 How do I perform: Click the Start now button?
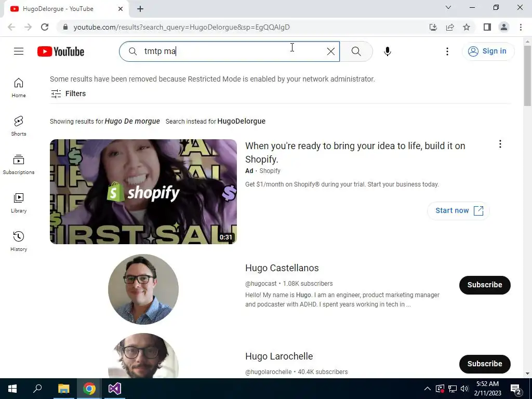click(458, 211)
